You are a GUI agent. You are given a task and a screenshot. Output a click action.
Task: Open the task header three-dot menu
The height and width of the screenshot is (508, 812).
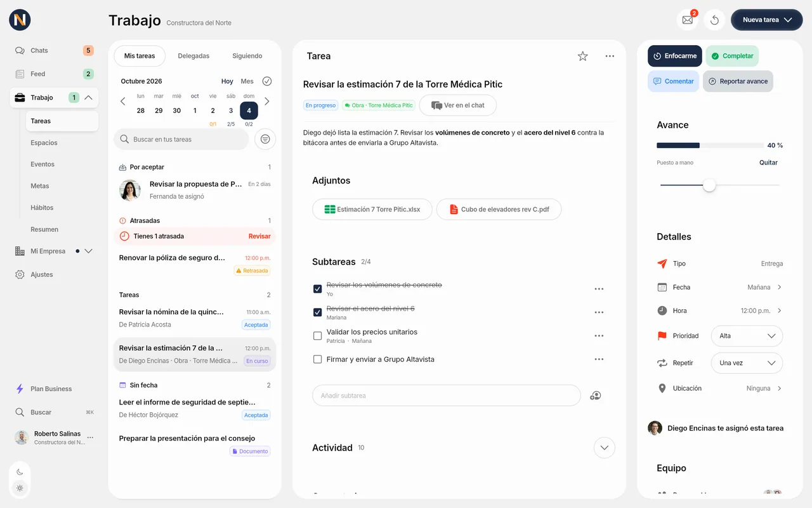[x=610, y=56]
